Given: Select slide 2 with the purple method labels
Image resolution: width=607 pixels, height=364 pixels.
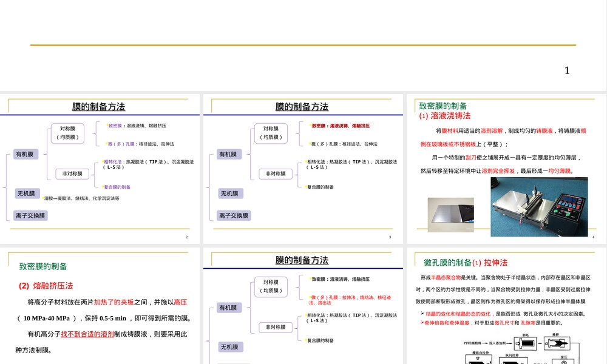Looking at the screenshot, I should click(100, 169).
